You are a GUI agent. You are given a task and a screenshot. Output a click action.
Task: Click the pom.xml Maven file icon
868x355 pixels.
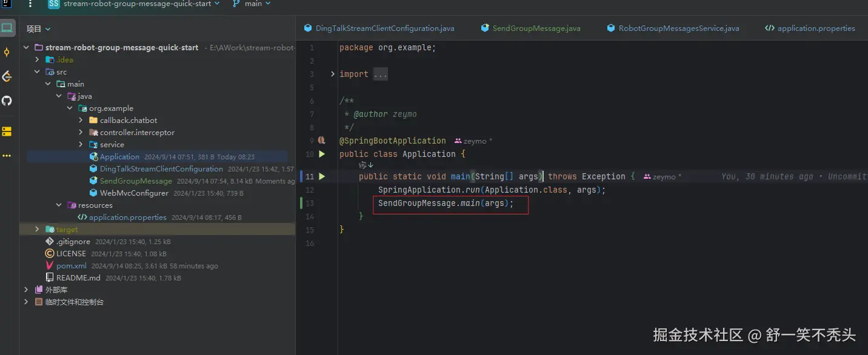pos(50,265)
